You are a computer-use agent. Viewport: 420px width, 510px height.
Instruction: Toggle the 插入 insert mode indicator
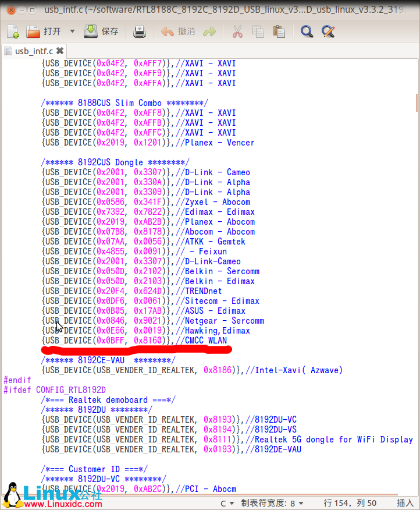pos(405,503)
